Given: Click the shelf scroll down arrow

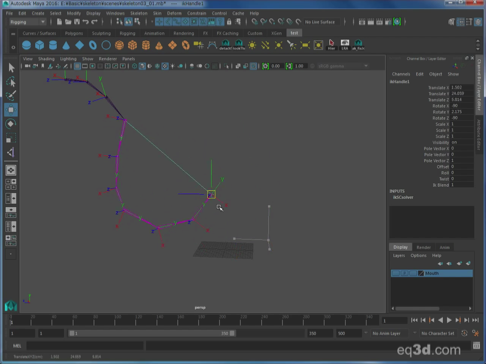Looking at the screenshot, I should 478,48.
